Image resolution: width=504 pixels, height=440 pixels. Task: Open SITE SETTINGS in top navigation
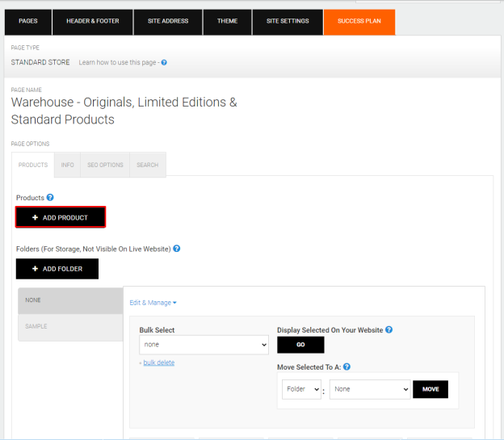pyautogui.click(x=288, y=21)
